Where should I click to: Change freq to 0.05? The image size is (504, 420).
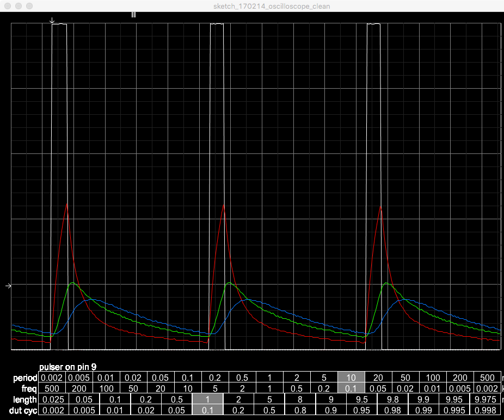click(x=378, y=388)
